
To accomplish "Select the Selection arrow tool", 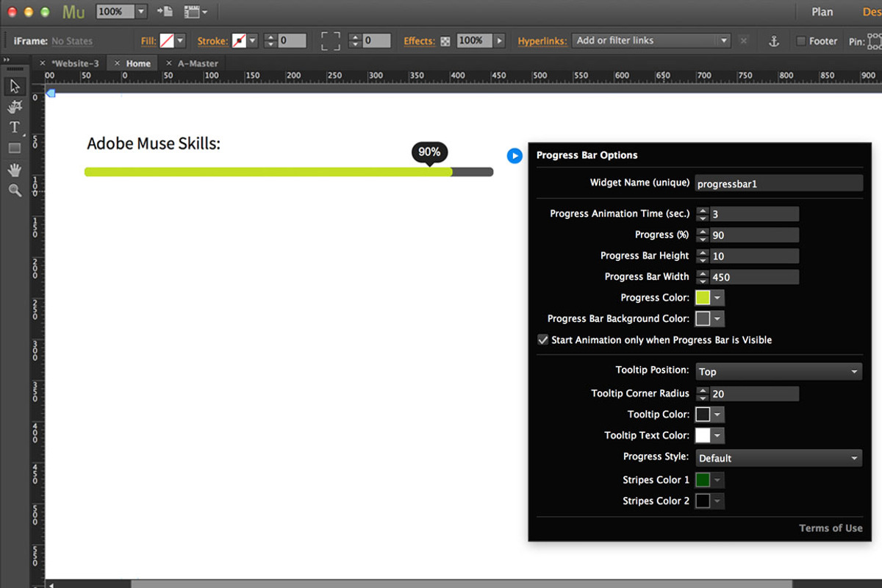I will (15, 86).
